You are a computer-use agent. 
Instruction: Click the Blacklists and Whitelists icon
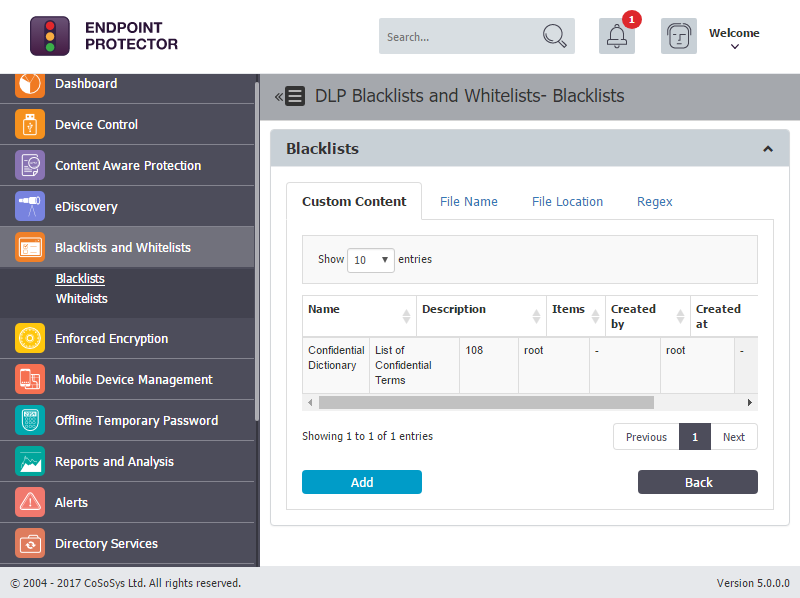(30, 247)
